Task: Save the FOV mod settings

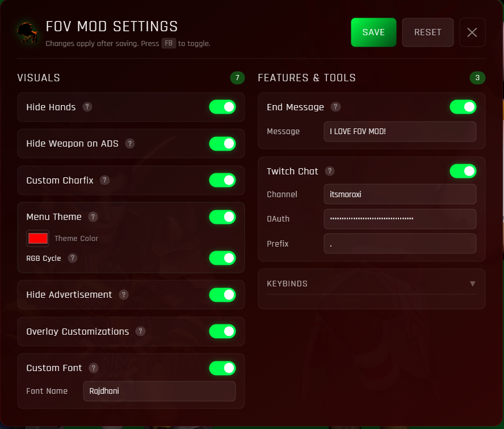Action: pyautogui.click(x=373, y=32)
